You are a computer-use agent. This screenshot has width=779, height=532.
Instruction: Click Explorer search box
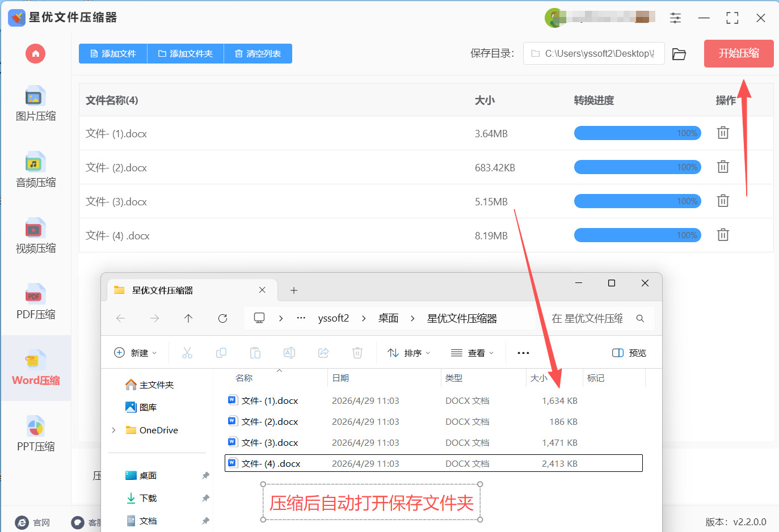click(598, 318)
